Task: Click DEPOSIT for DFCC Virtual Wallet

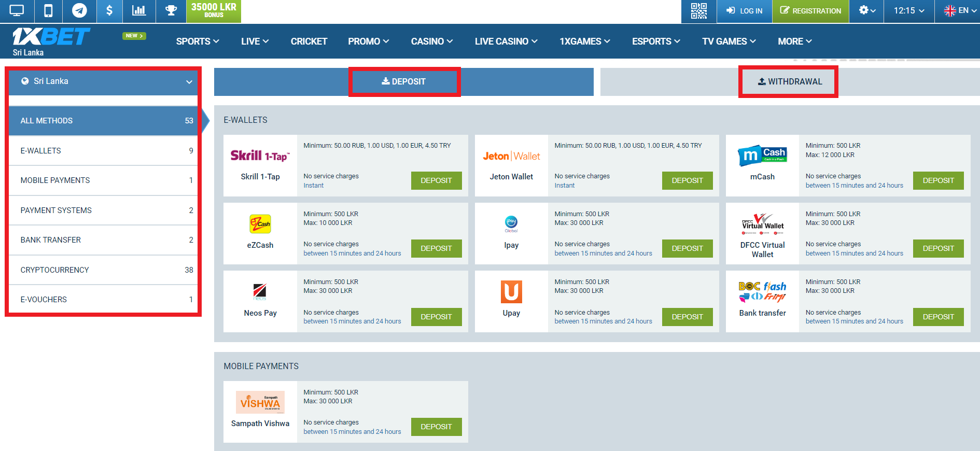Action: click(939, 248)
